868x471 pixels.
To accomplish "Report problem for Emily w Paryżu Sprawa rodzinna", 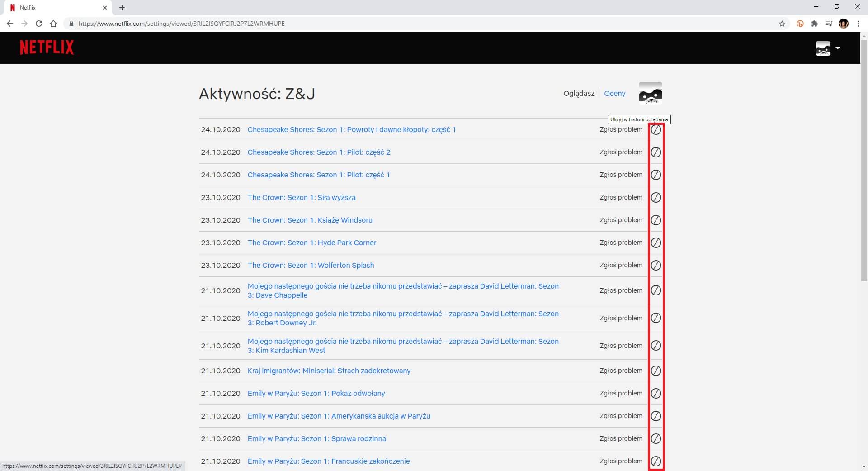I will click(621, 438).
